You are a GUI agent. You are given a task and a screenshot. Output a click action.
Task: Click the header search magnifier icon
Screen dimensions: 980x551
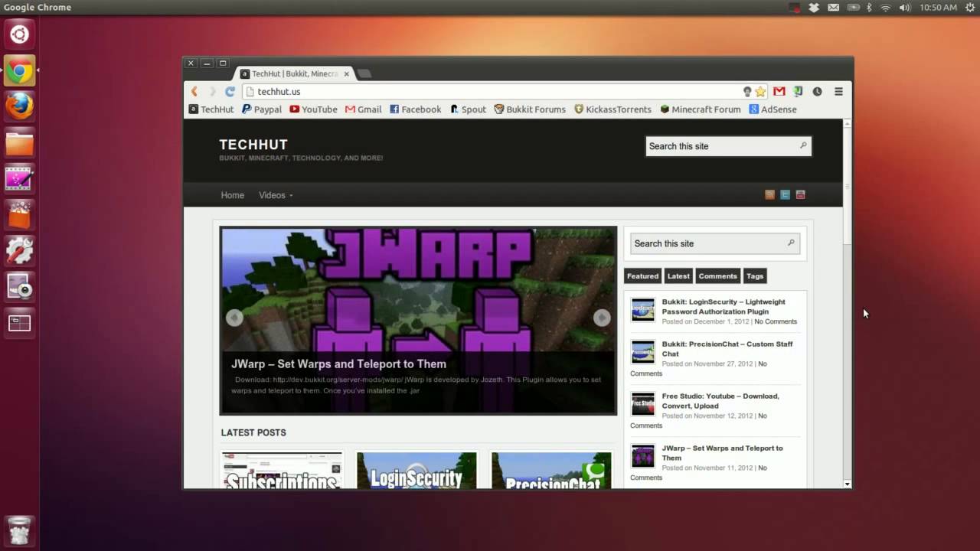(x=803, y=145)
